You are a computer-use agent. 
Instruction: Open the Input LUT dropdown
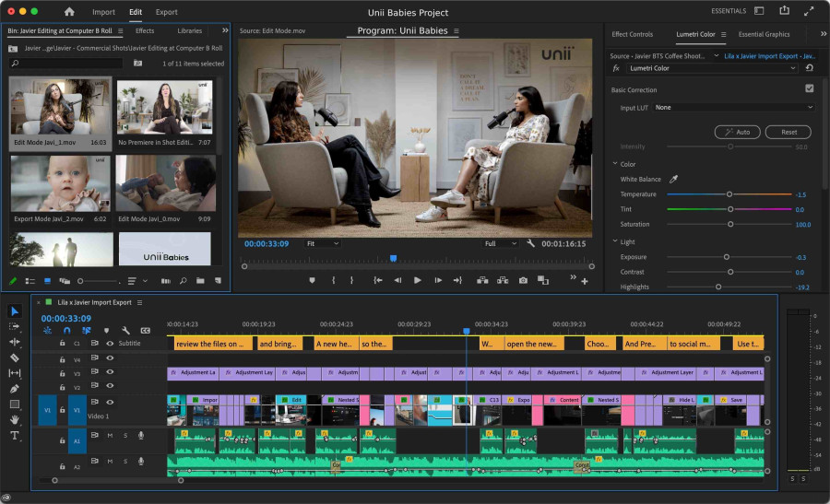coord(733,108)
